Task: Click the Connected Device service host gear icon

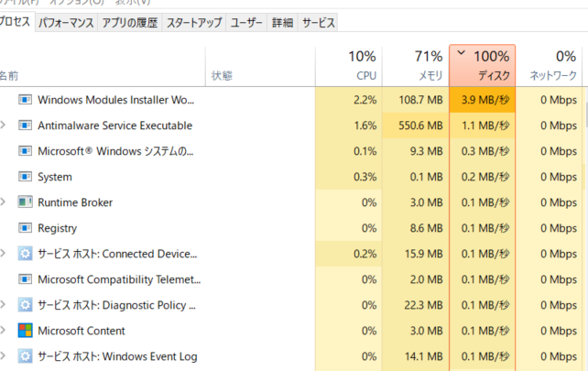Action: (x=25, y=254)
